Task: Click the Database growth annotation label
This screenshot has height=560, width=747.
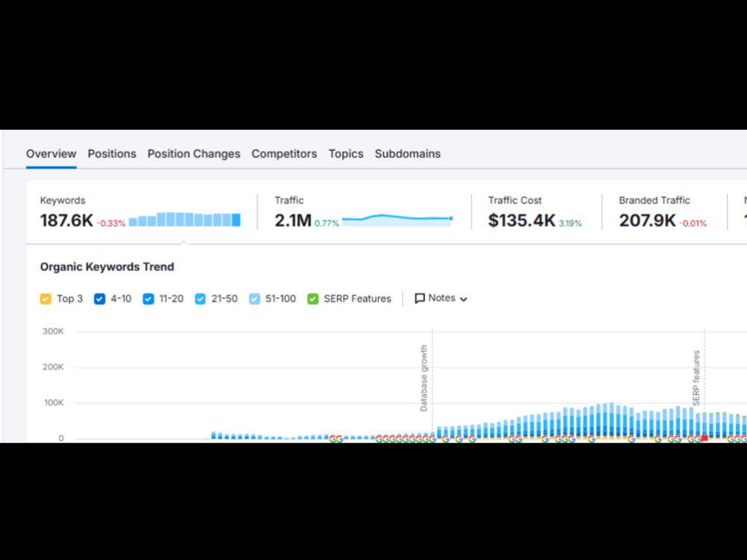Action: tap(424, 379)
